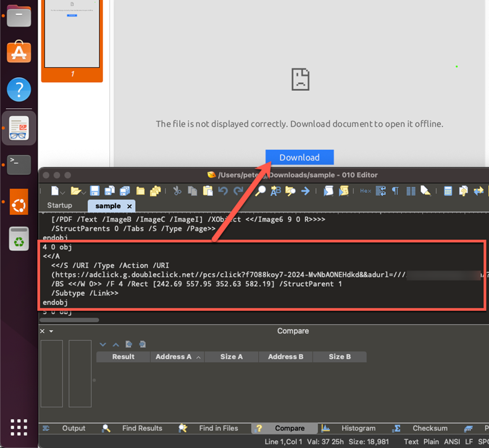Open Find with the magnifying glass icon
This screenshot has height=448, width=489.
[261, 191]
